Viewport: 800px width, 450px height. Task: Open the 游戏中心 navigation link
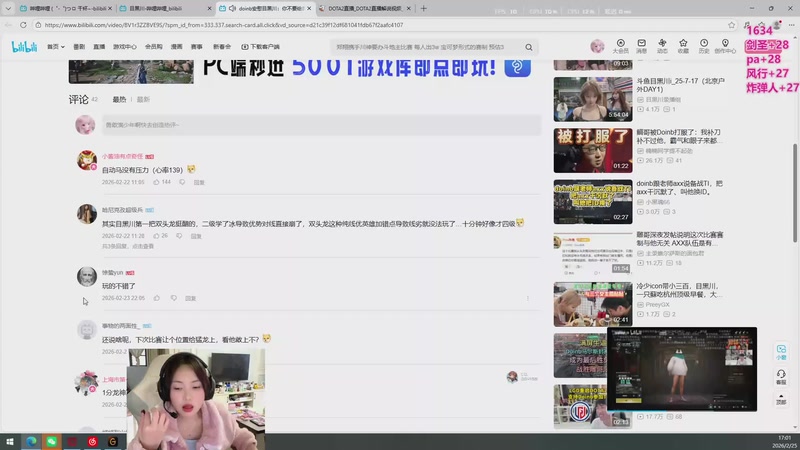(x=124, y=47)
